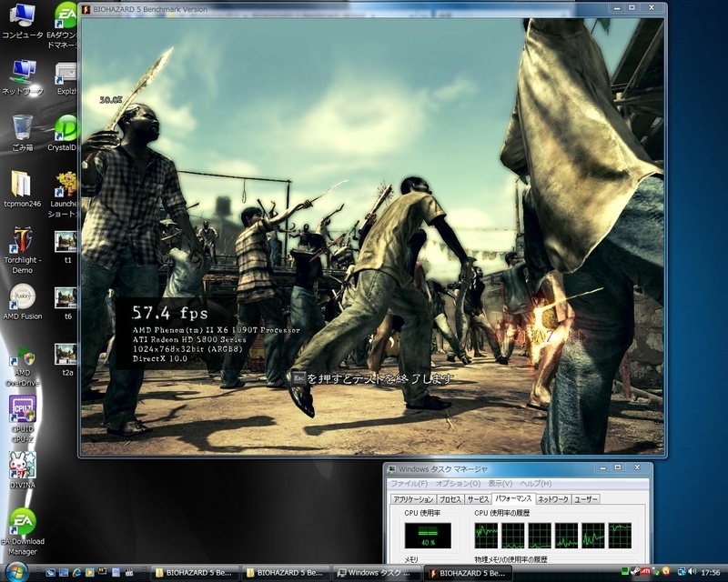Launch the DIVINA desktop shortcut
This screenshot has width=728, height=582.
(x=22, y=470)
